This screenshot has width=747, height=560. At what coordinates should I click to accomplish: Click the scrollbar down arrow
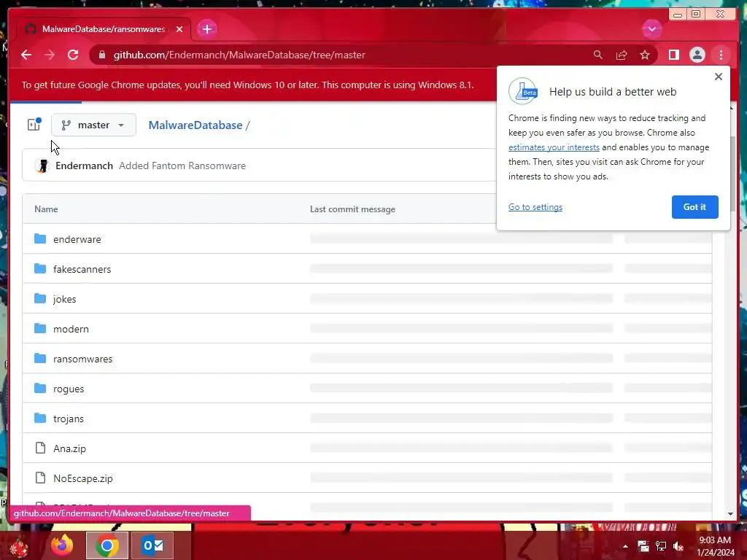coord(731,514)
